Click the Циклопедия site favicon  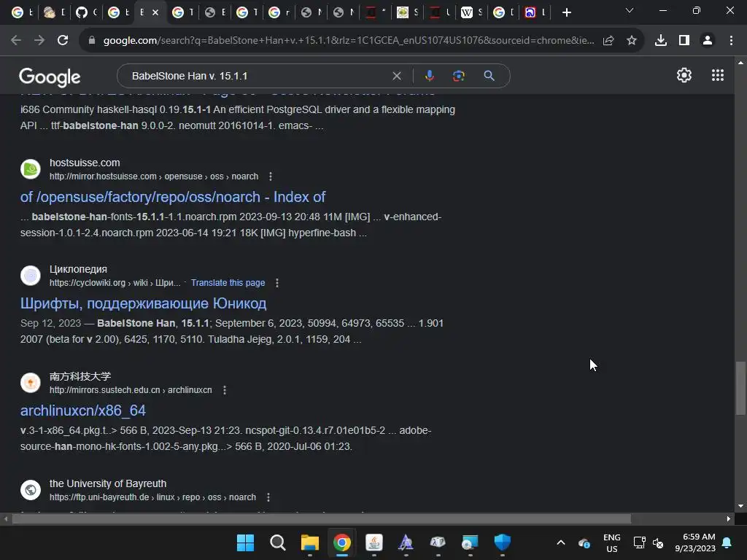[x=31, y=276]
